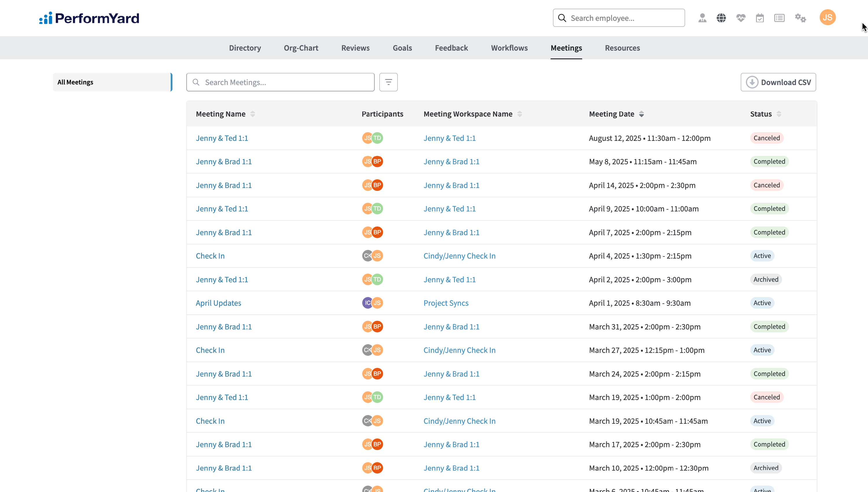The image size is (868, 492).
Task: Click the list view icon in header
Action: (x=779, y=18)
